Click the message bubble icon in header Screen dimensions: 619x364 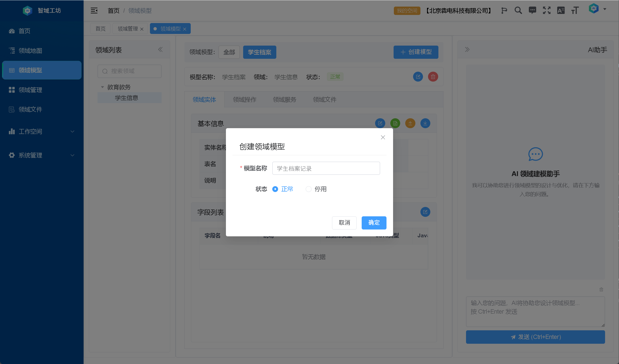coord(532,10)
